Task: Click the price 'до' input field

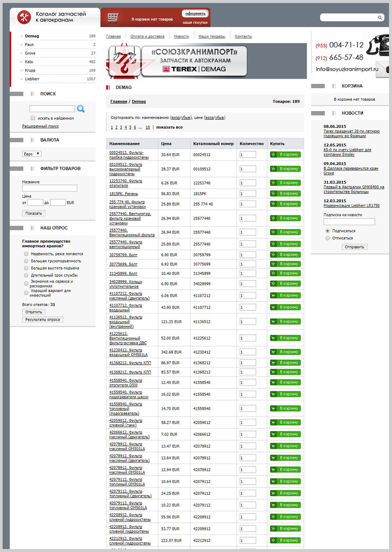Action: coord(58,202)
